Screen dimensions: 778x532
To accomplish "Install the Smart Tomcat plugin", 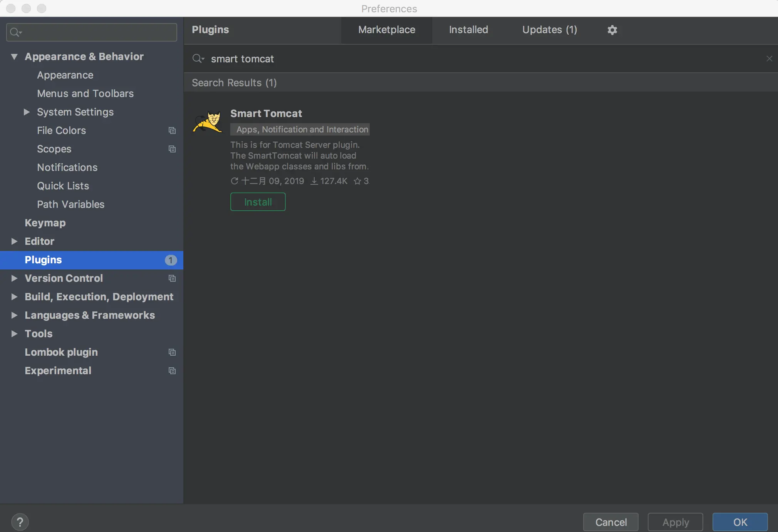I will coord(258,202).
